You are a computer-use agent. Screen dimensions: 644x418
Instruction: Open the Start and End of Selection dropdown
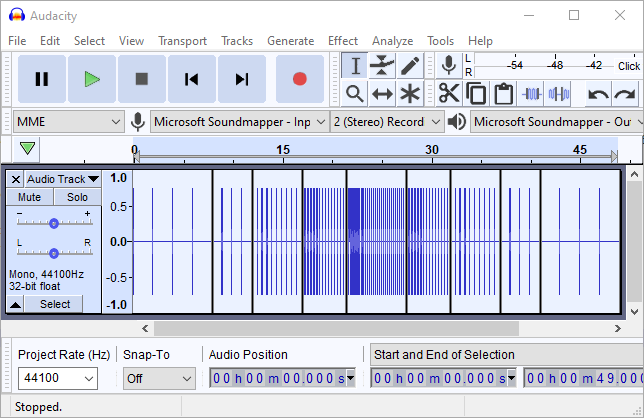pos(506,354)
